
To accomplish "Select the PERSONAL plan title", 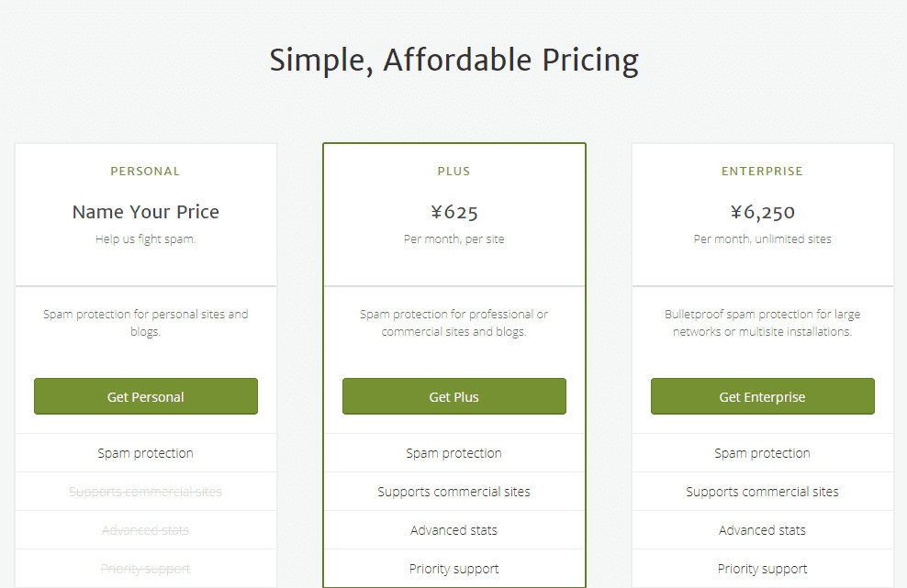I will (x=146, y=172).
